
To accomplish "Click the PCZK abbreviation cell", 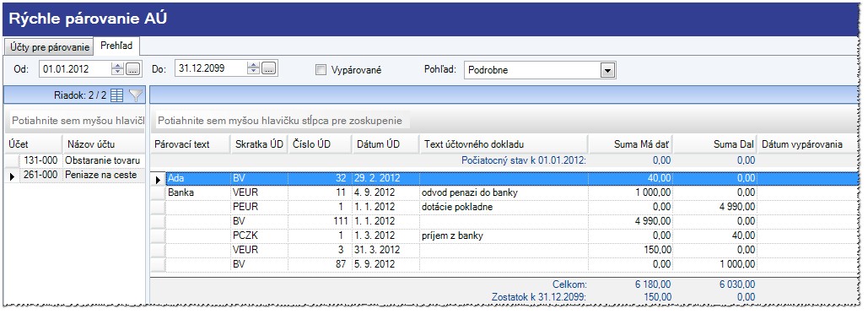I will [259, 235].
